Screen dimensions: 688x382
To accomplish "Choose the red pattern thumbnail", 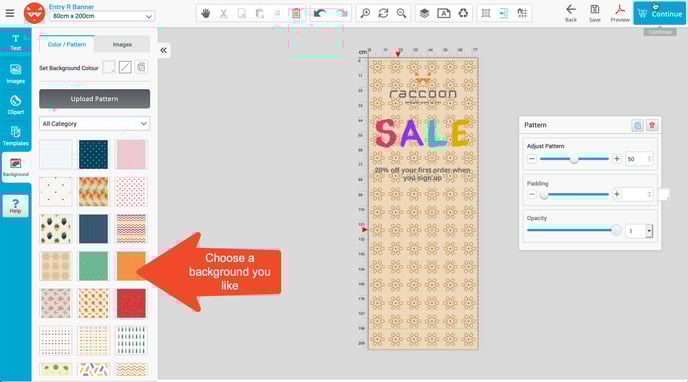I will pos(131,303).
